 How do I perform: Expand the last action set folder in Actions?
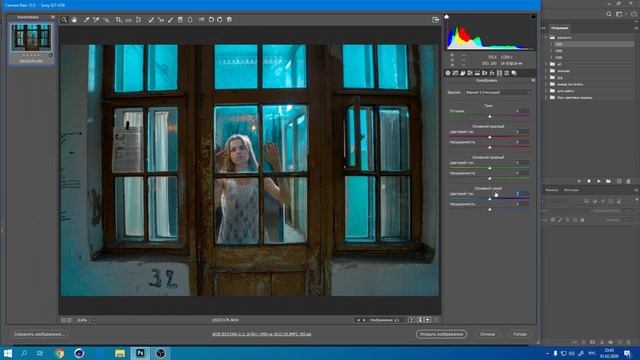(x=546, y=98)
